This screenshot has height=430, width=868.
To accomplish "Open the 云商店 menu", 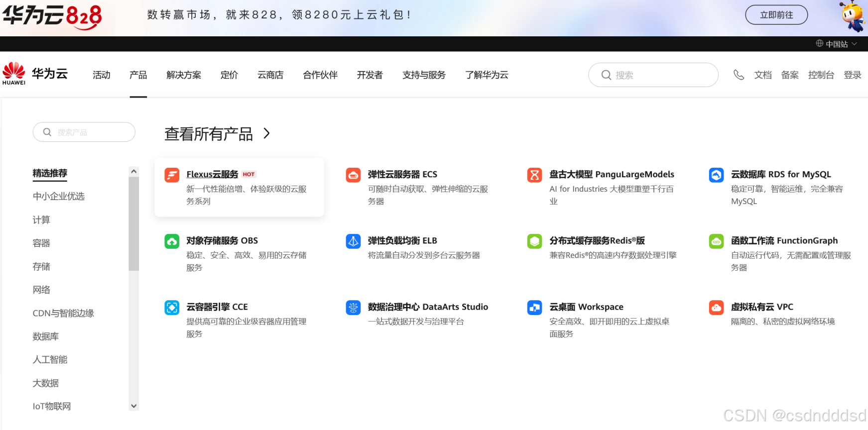I will tap(270, 75).
